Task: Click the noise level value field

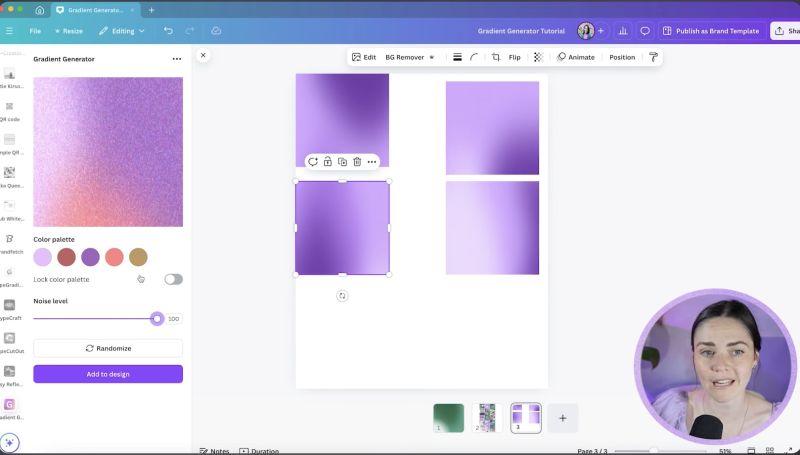Action: (173, 319)
